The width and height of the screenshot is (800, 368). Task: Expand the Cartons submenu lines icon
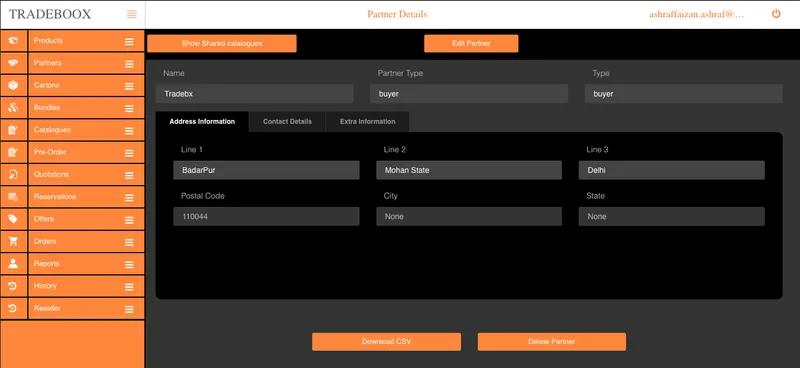[x=129, y=86]
